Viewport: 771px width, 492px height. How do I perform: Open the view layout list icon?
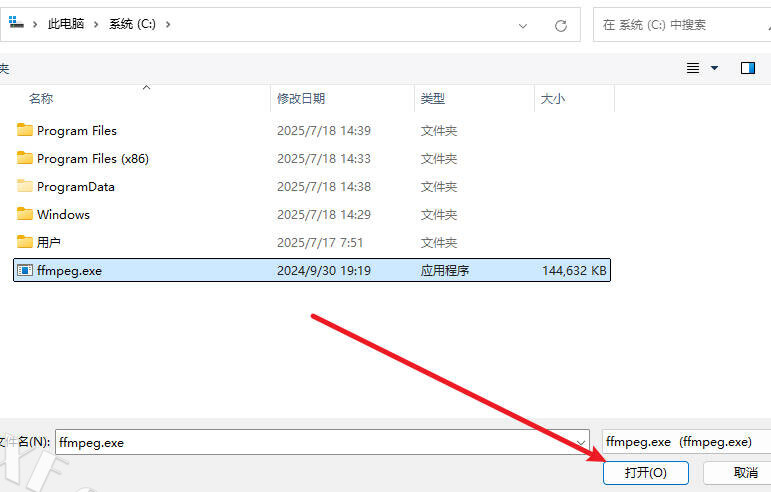[693, 68]
